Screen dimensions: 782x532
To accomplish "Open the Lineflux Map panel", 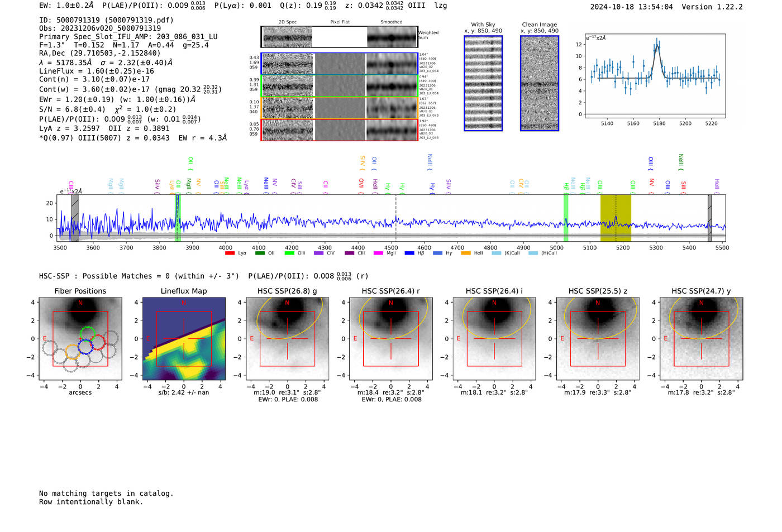I will [x=184, y=339].
